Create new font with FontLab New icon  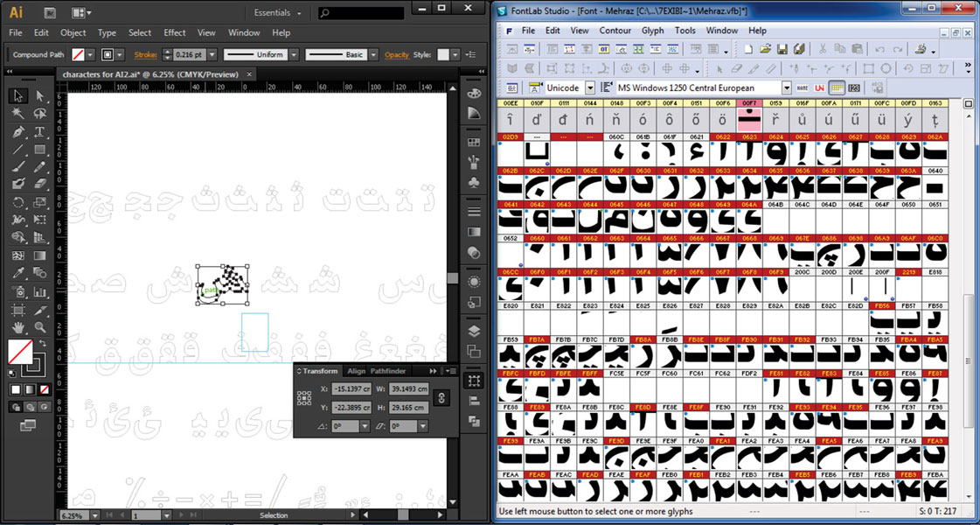pyautogui.click(x=749, y=49)
